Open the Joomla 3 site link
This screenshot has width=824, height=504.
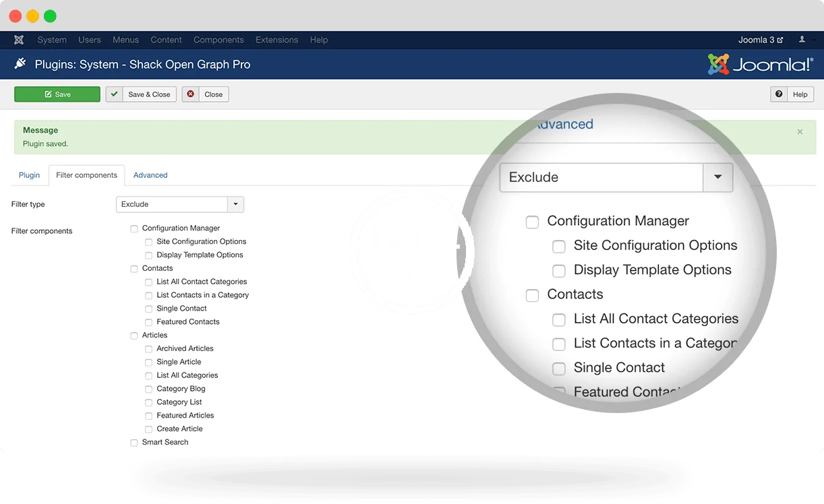tap(761, 40)
